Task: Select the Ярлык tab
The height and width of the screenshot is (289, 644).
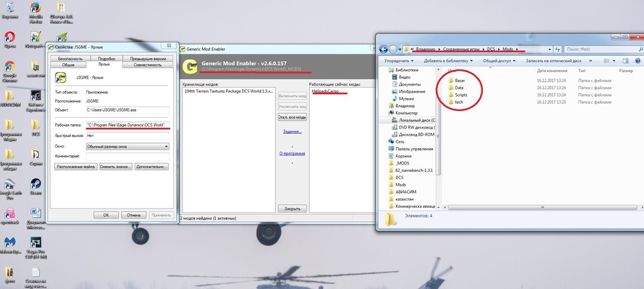Action: point(104,64)
